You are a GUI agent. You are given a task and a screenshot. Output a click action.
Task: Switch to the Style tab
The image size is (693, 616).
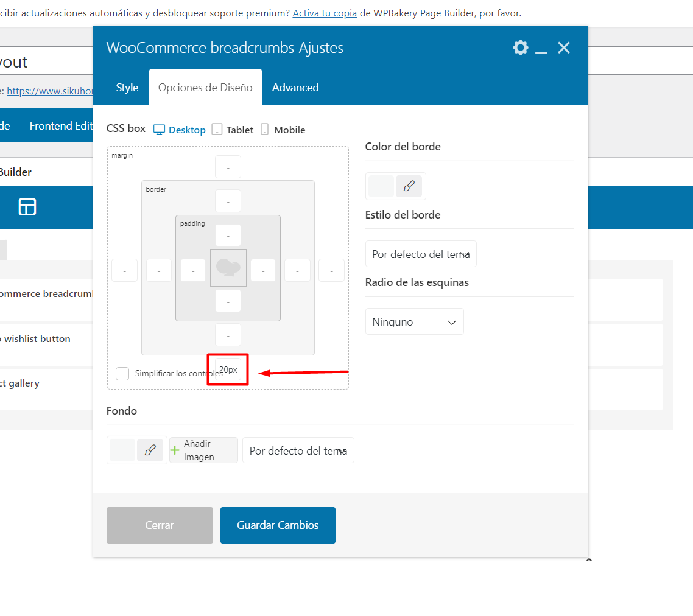point(127,88)
